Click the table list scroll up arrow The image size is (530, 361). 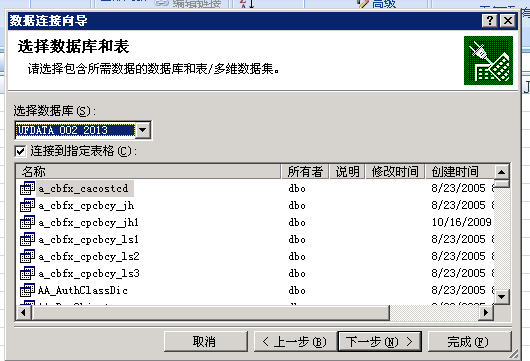(502, 172)
